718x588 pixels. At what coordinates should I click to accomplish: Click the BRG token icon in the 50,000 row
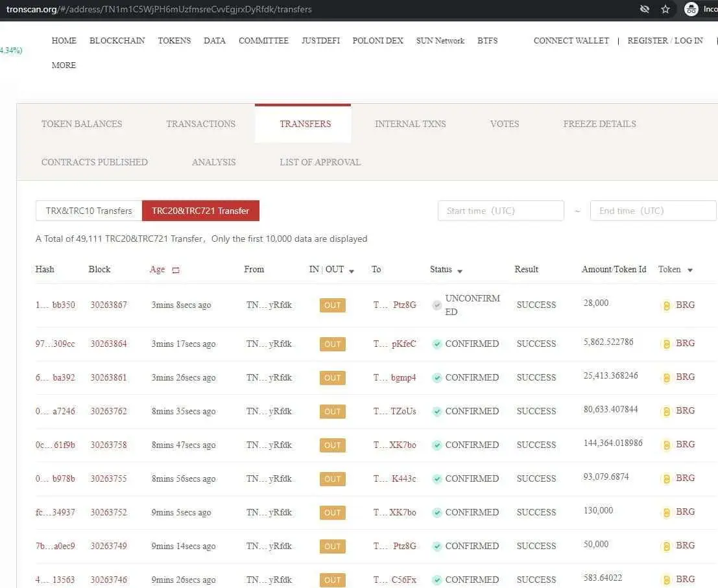[667, 546]
